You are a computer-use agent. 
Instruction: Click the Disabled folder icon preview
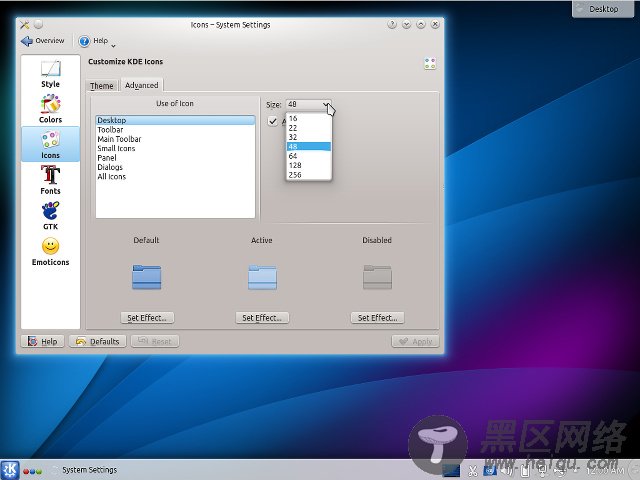tap(377, 277)
